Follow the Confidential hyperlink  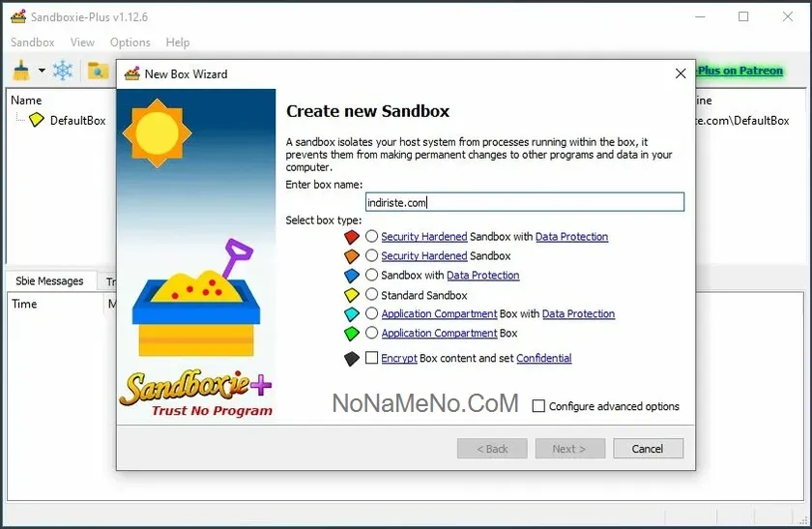543,359
